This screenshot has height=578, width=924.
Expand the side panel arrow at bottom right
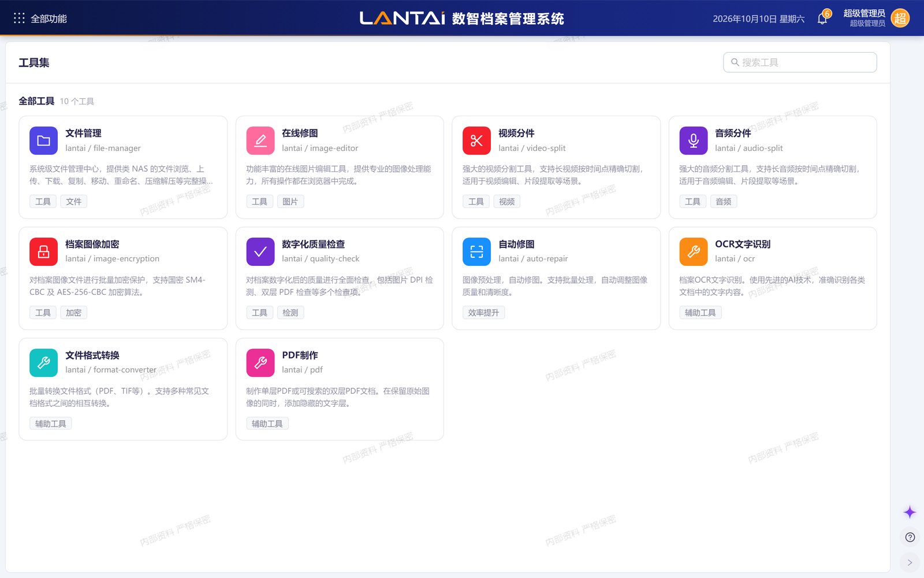pyautogui.click(x=910, y=562)
